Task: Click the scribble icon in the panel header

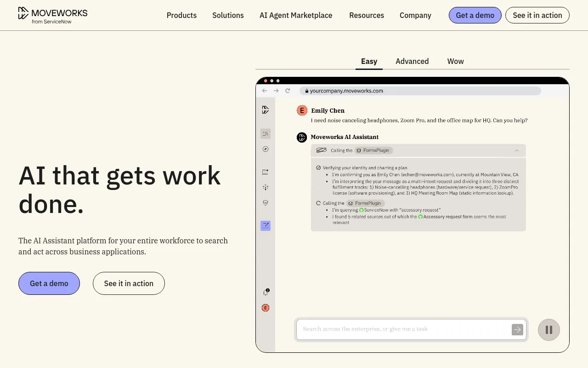Action: pyautogui.click(x=322, y=150)
